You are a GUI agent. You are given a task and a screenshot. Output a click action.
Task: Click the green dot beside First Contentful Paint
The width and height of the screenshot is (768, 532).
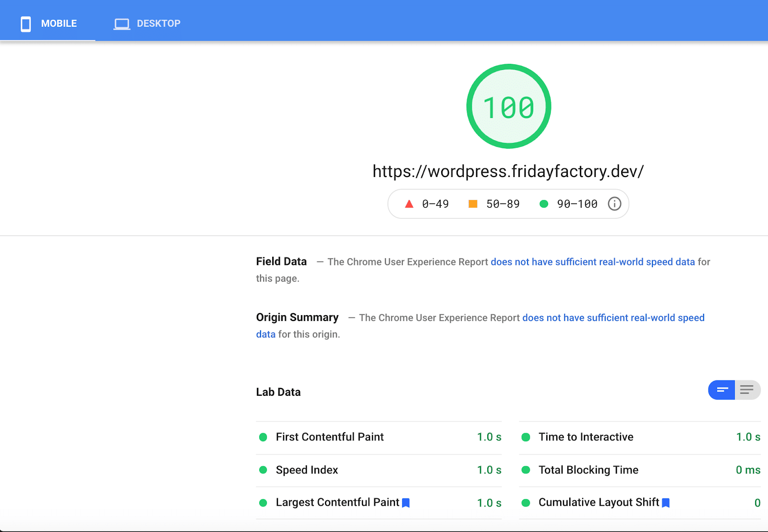point(263,437)
